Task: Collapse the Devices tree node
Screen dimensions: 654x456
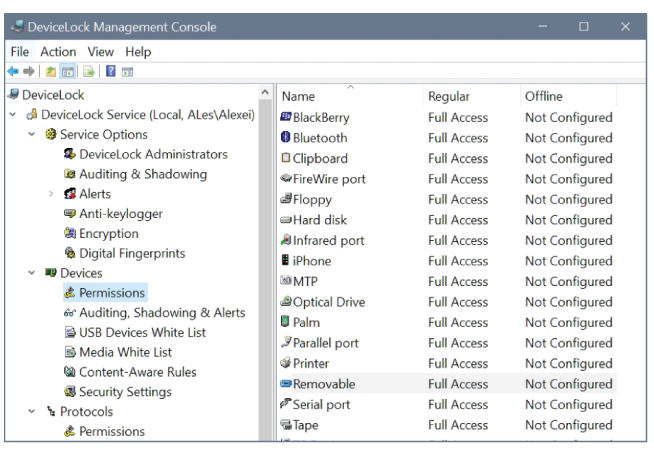Action: pyautogui.click(x=32, y=273)
